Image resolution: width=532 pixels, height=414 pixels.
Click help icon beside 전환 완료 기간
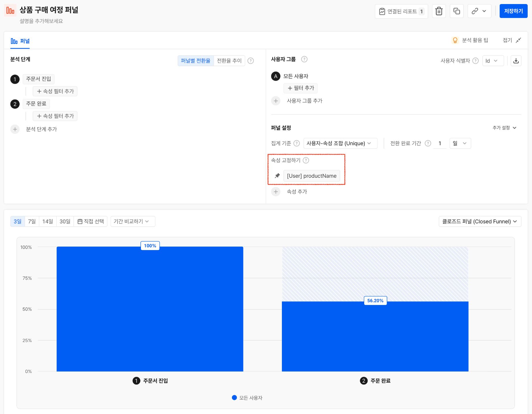pyautogui.click(x=428, y=143)
